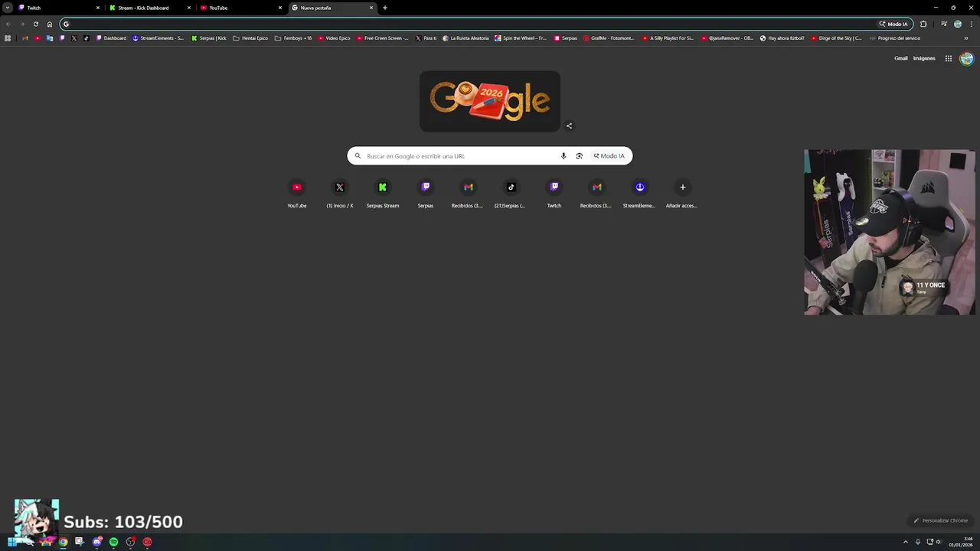Viewport: 980px width, 551px height.
Task: Open A Silly Playlist bookmark
Action: tap(668, 38)
